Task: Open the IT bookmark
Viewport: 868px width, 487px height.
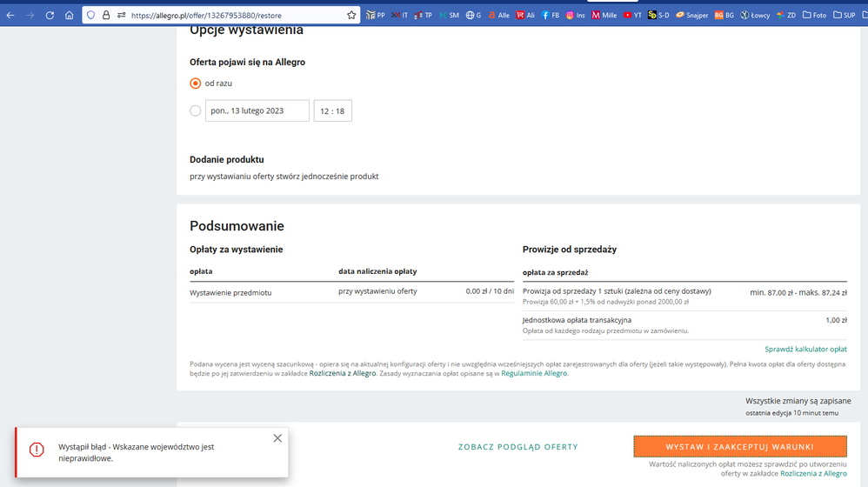Action: click(x=400, y=16)
